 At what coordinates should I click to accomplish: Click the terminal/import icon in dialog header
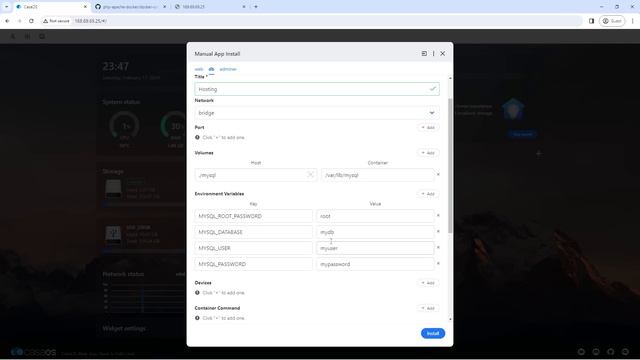tap(424, 53)
